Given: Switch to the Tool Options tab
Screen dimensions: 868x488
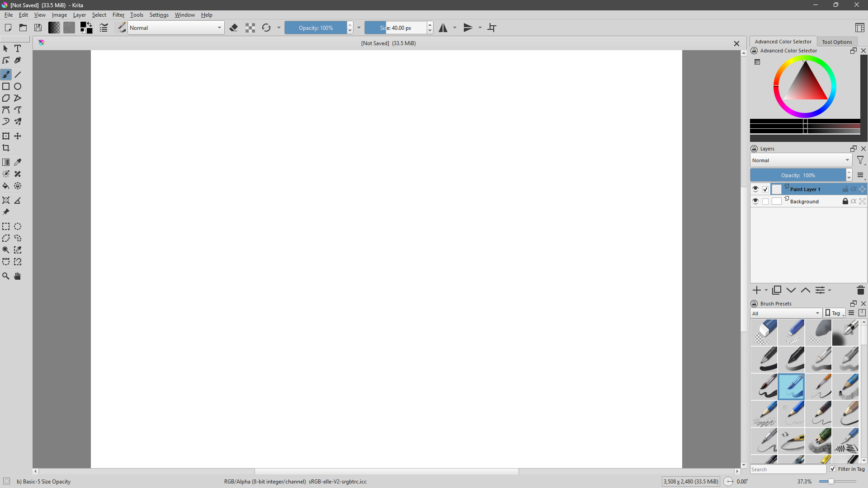Looking at the screenshot, I should pos(837,42).
